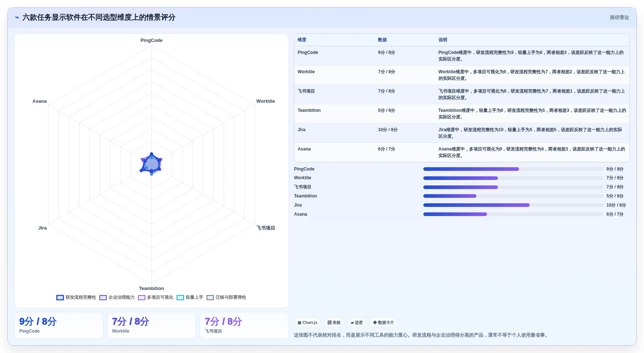The height and width of the screenshot is (353, 644).
Task: Click the 数据卡片 tag
Action: [x=384, y=323]
